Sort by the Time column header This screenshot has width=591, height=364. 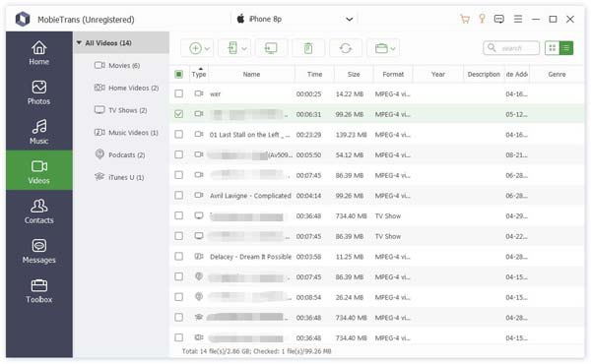point(315,74)
